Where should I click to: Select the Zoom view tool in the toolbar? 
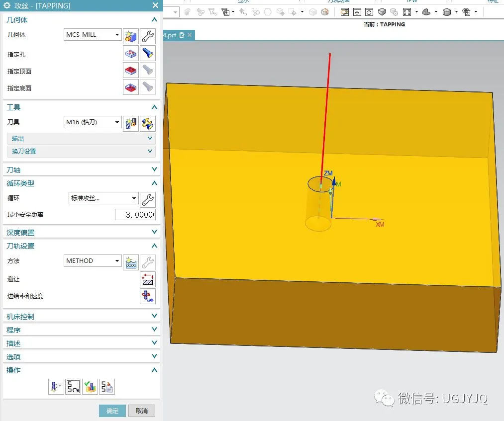click(x=345, y=12)
